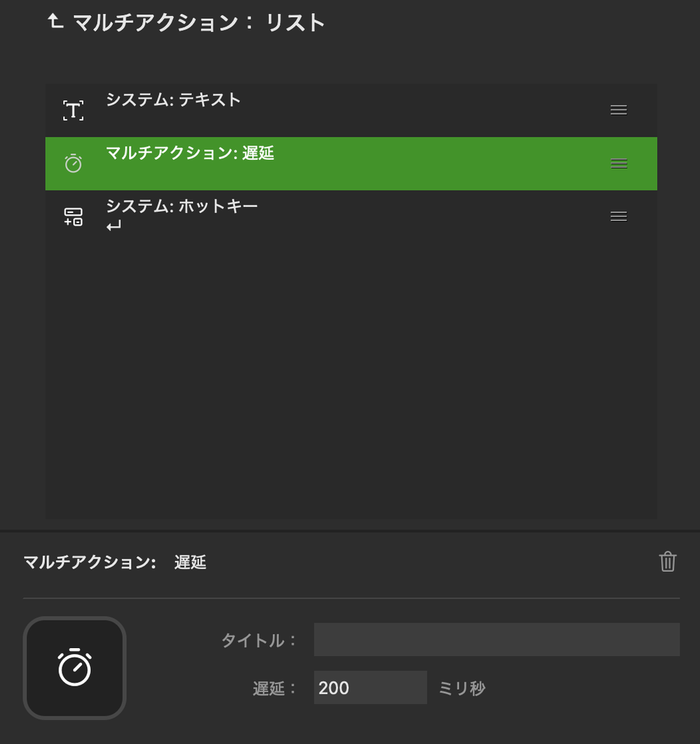Viewport: 700px width, 744px height.
Task: Click the ミリ秒 unit label
Action: click(462, 688)
